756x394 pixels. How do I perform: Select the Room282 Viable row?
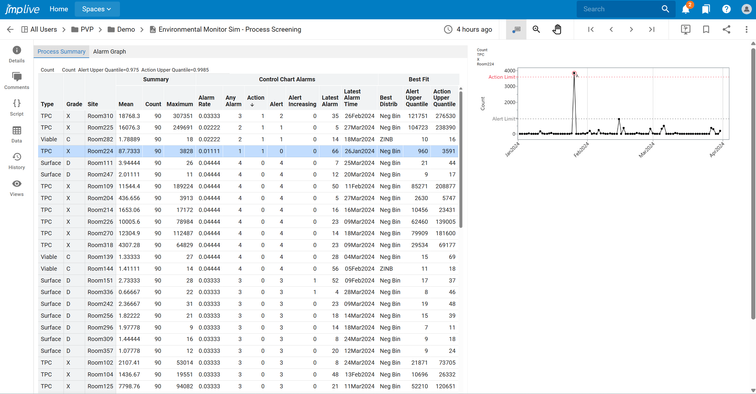(x=248, y=139)
